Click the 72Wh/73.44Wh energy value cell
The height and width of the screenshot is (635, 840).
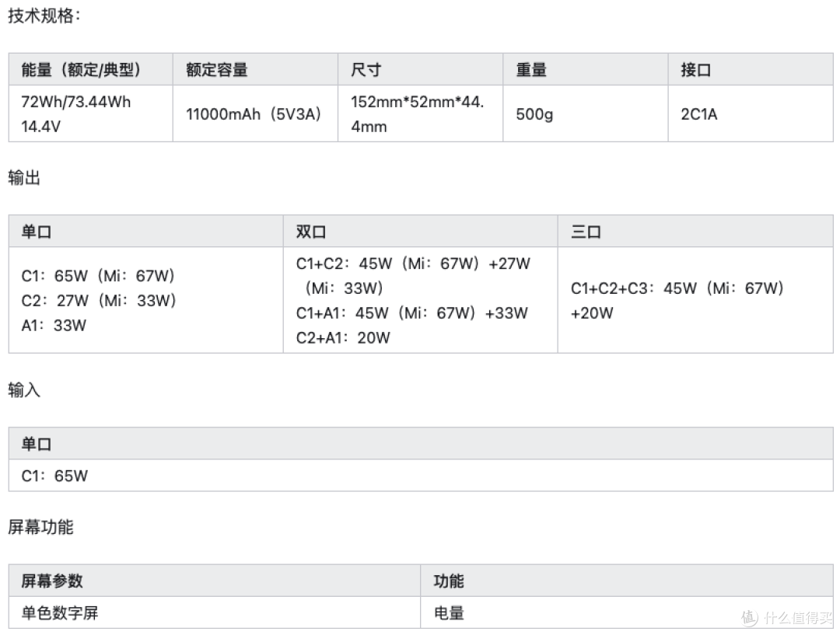pos(90,113)
